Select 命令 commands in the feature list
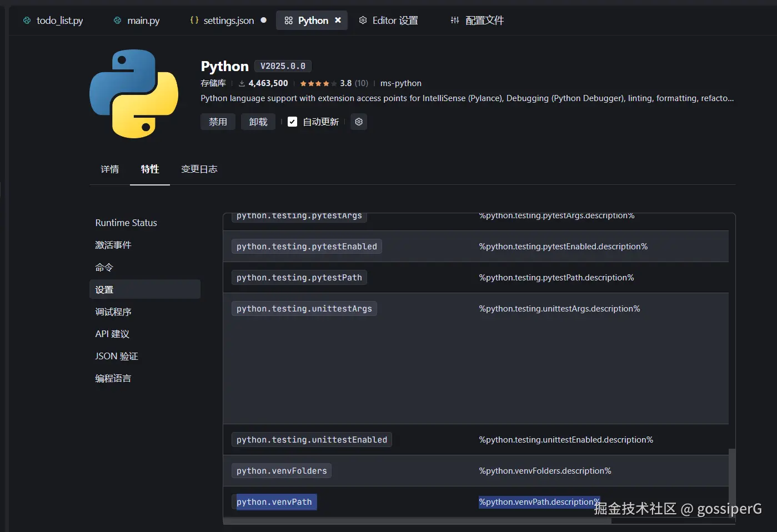The height and width of the screenshot is (532, 777). 104,267
